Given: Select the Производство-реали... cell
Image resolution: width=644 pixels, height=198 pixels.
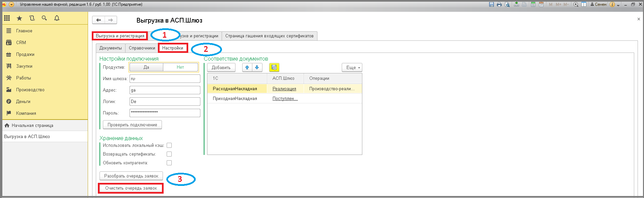Looking at the screenshot, I should click(333, 89).
